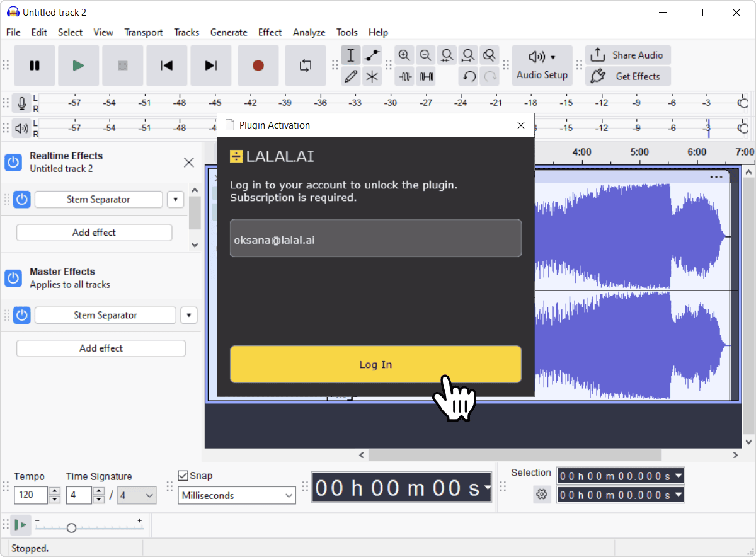Toggle the Snap checkbox

point(183,476)
